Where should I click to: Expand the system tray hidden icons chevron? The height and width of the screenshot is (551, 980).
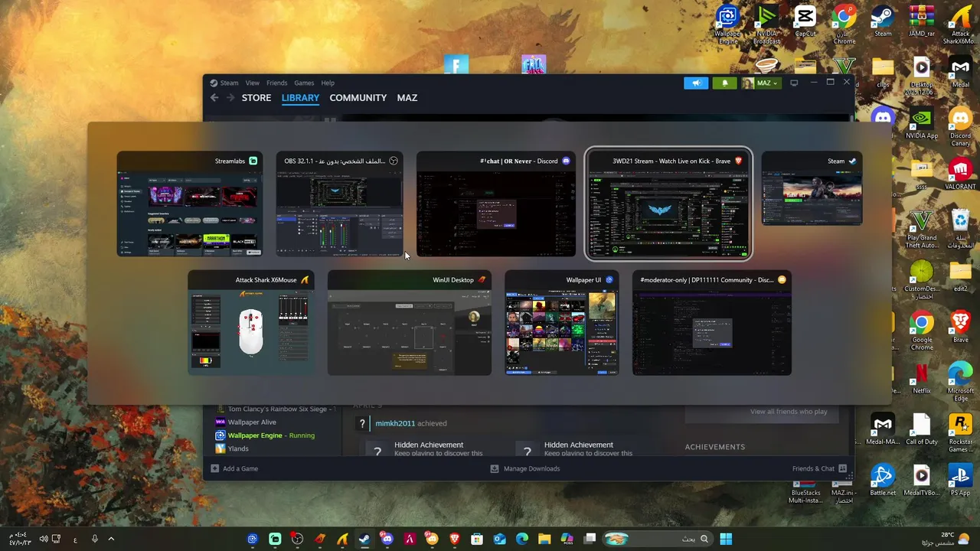pyautogui.click(x=111, y=539)
